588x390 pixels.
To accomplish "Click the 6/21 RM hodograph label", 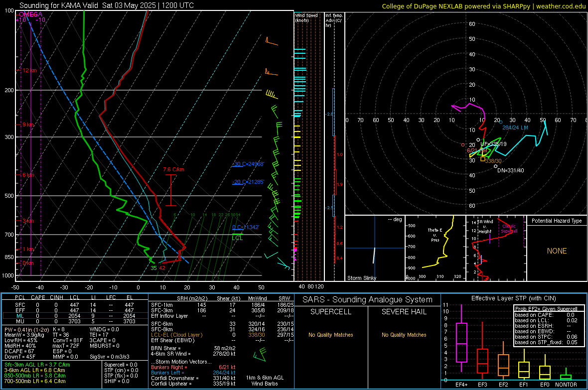I will [x=476, y=150].
